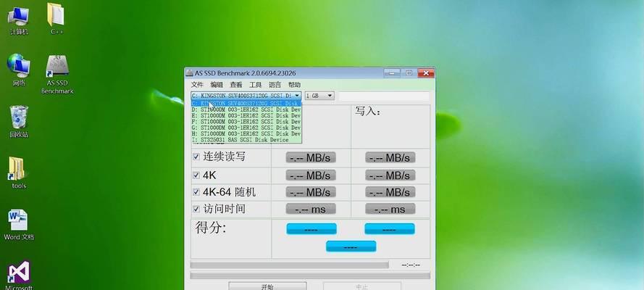
Task: Click the 4K-64 随机 read result box
Action: coord(311,192)
